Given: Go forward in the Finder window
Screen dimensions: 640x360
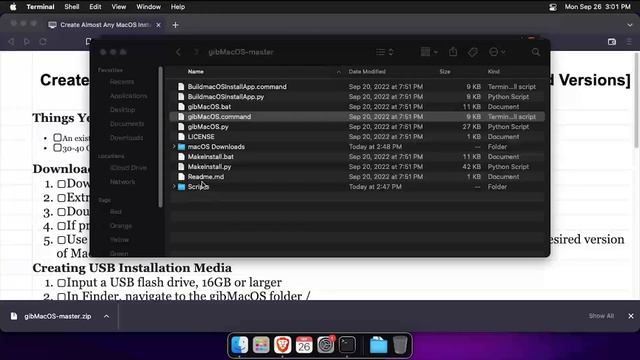Looking at the screenshot, I should 196,52.
